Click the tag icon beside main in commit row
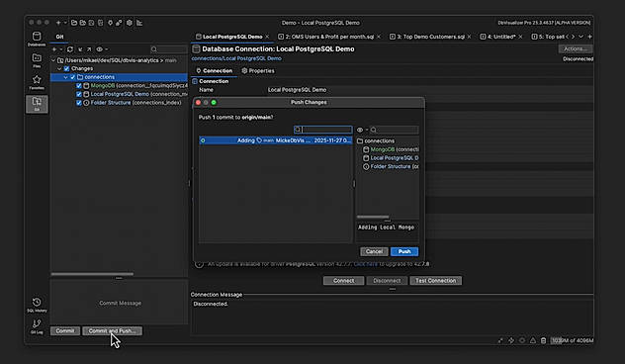This screenshot has height=364, width=625. tap(259, 140)
